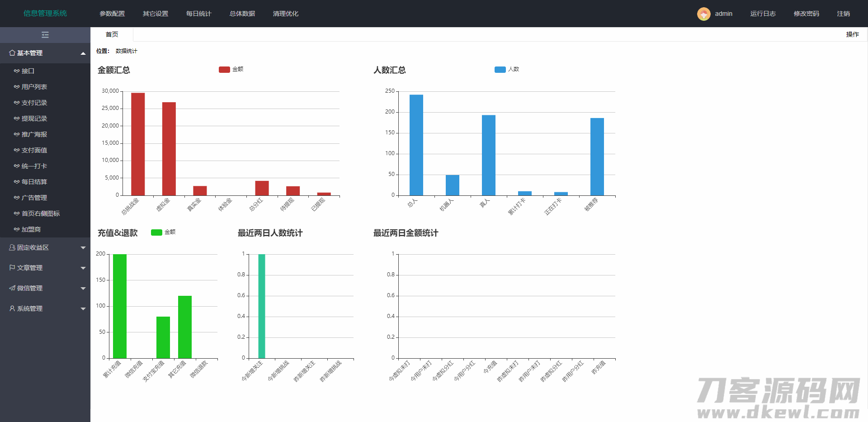Click the sidebar collapse hamburger icon

point(45,35)
